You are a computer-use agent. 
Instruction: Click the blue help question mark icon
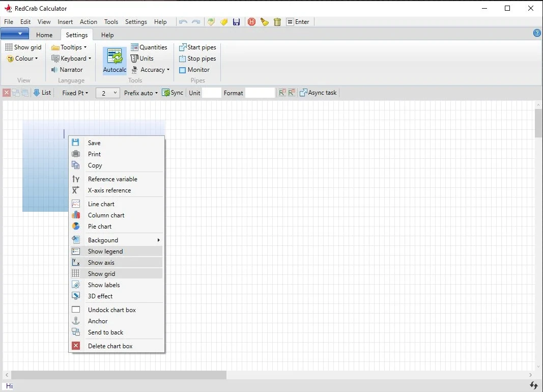pyautogui.click(x=537, y=33)
